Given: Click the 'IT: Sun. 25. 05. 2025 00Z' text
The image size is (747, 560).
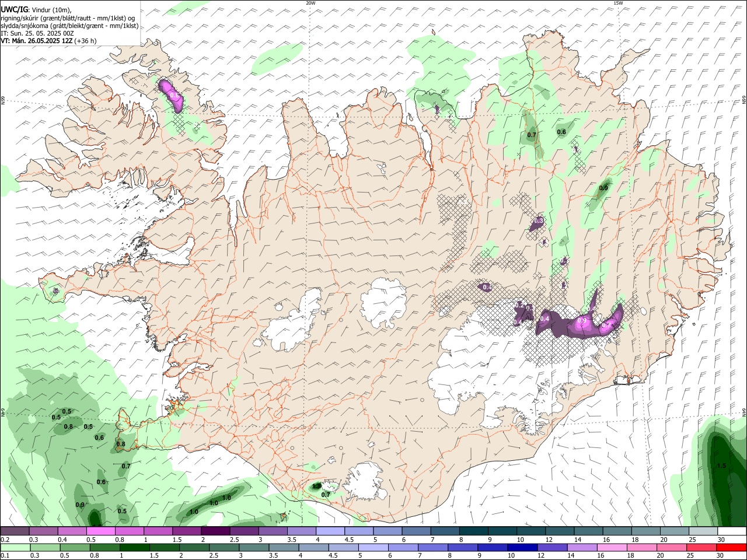Looking at the screenshot, I should 37,33.
